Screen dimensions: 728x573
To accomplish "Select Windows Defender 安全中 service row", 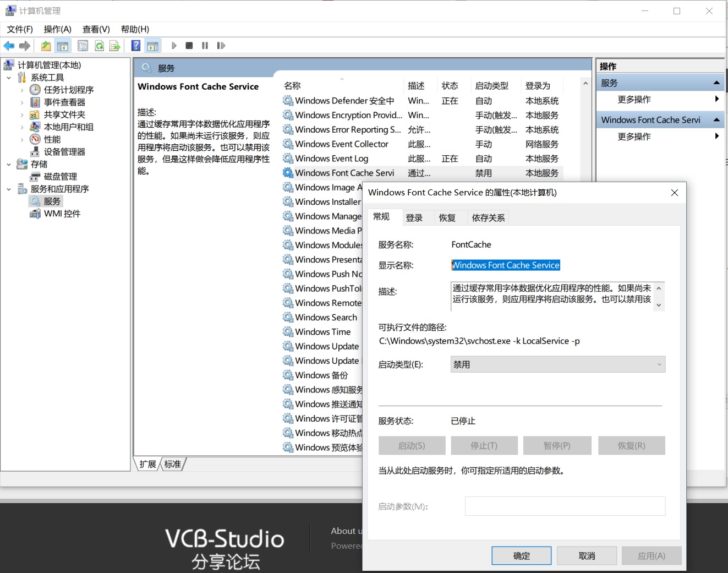I will click(x=422, y=101).
